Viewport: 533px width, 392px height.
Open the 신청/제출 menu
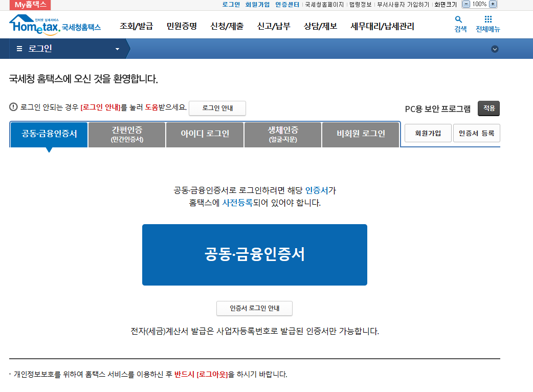click(x=227, y=26)
